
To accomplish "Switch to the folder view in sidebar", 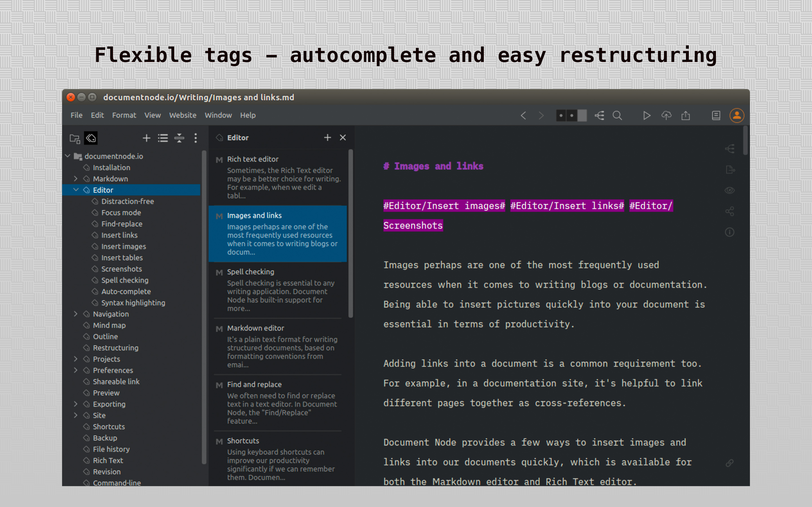I will click(x=74, y=138).
